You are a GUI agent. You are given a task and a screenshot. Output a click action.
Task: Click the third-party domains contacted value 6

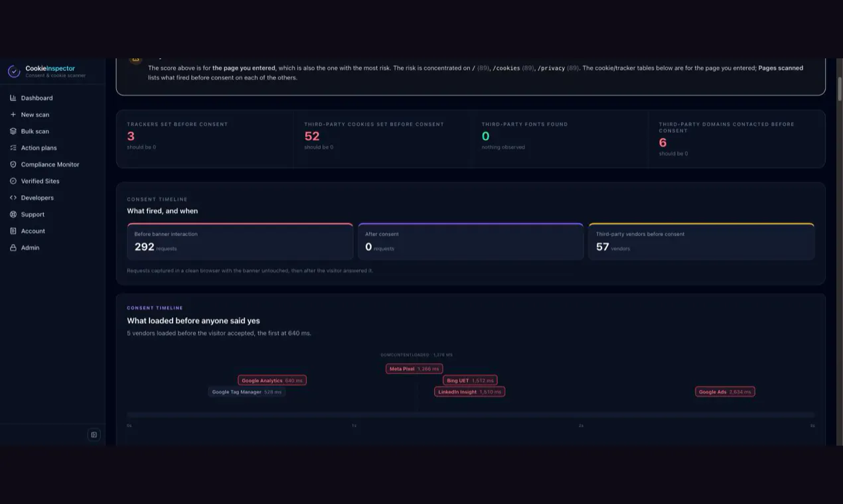tap(662, 143)
